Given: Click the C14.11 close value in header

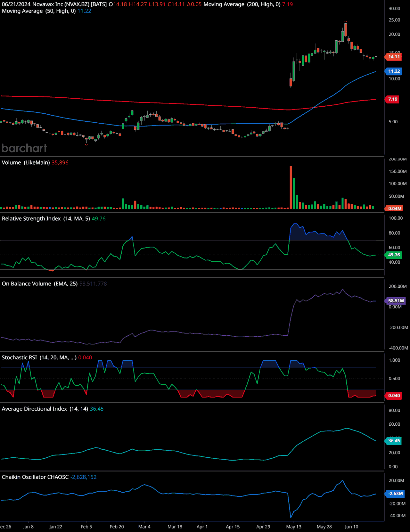Looking at the screenshot, I should [x=176, y=4].
